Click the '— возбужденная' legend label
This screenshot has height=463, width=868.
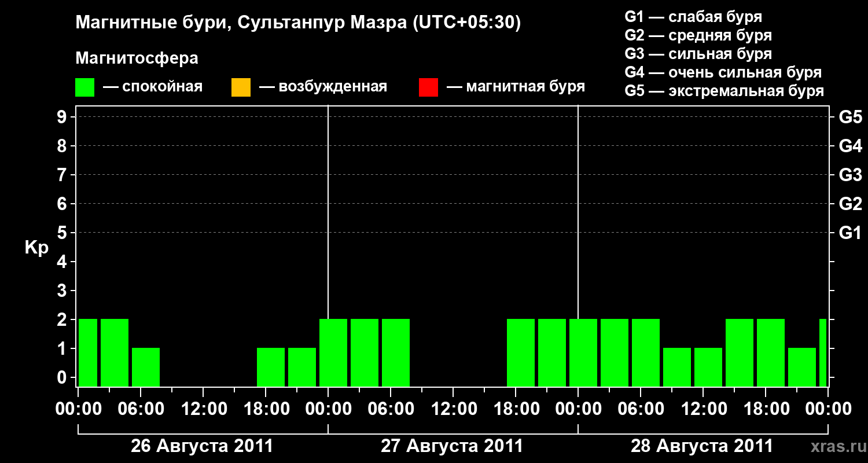point(323,87)
